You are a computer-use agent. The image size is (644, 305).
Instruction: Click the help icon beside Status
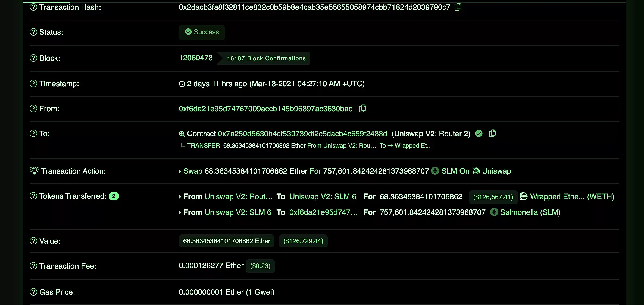click(x=33, y=32)
